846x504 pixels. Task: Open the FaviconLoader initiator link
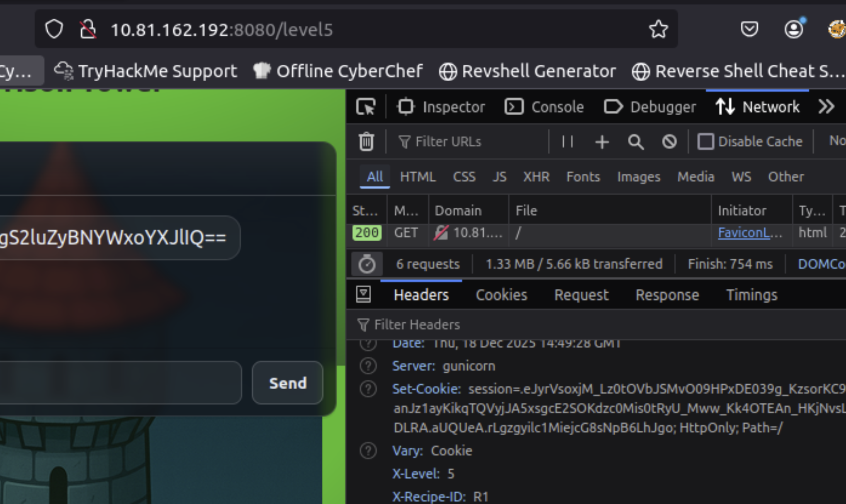pos(749,233)
